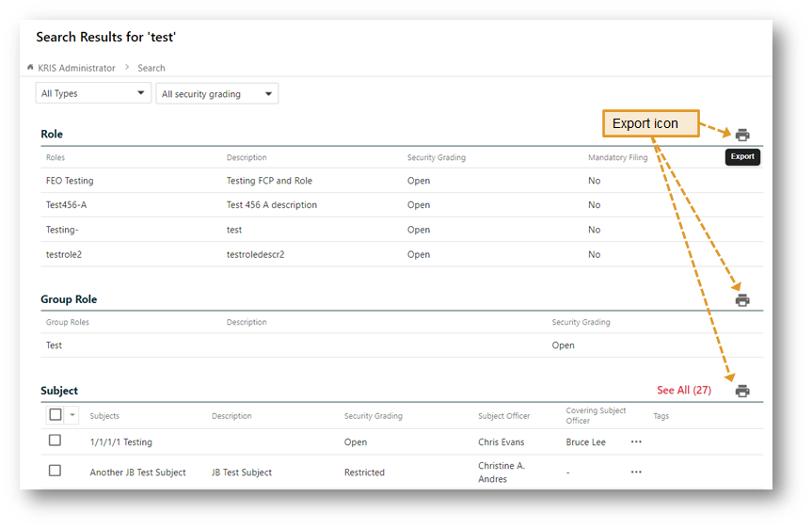Click the Role section export printer icon
Image resolution: width=812 pixels, height=529 pixels.
pos(742,135)
